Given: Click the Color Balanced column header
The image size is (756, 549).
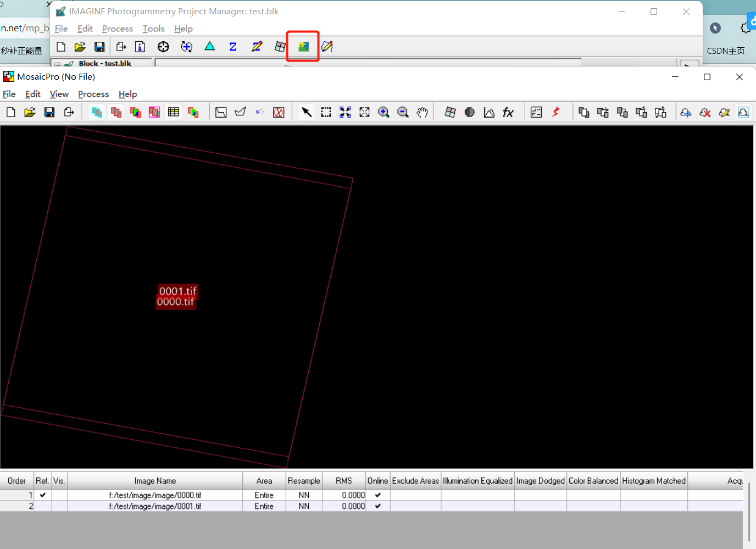Looking at the screenshot, I should click(x=593, y=481).
